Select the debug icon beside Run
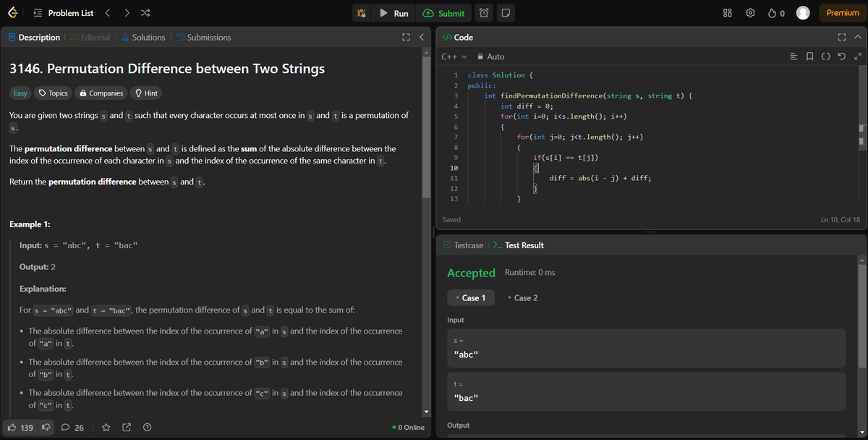 pyautogui.click(x=361, y=13)
